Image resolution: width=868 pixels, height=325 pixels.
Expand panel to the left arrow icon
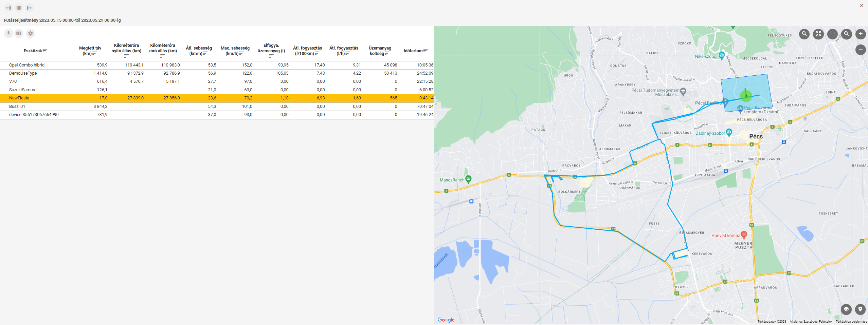point(9,8)
